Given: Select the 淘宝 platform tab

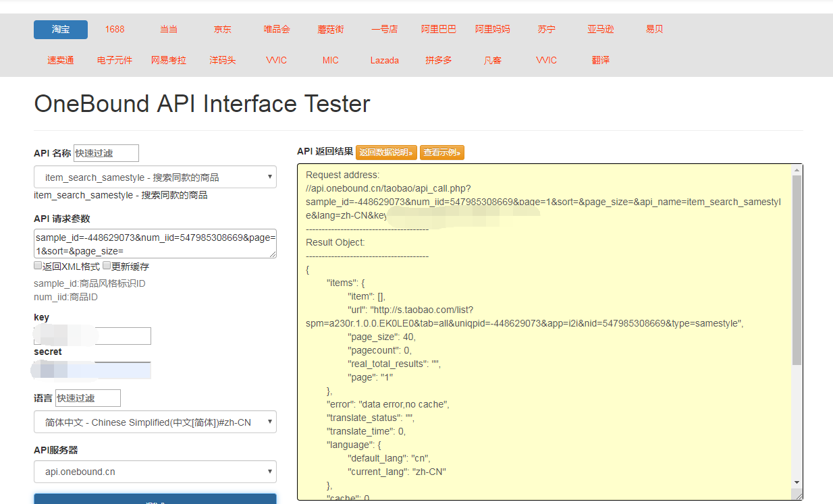Looking at the screenshot, I should coord(61,30).
